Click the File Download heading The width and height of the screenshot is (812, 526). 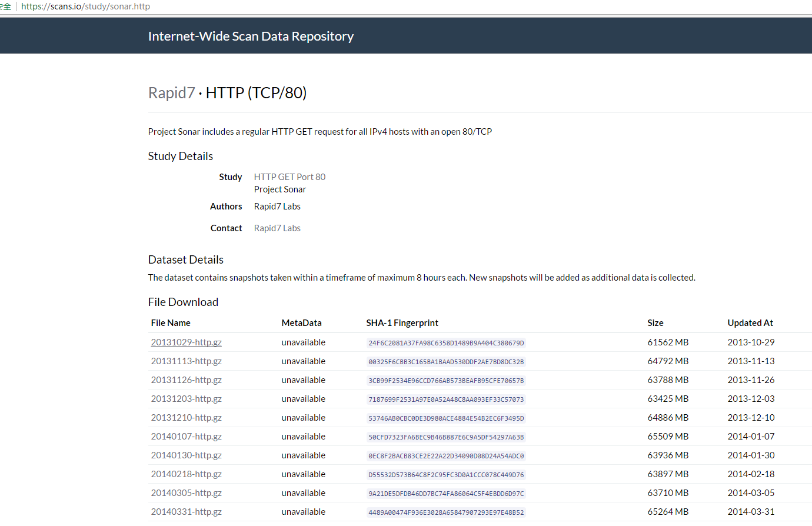click(x=183, y=302)
